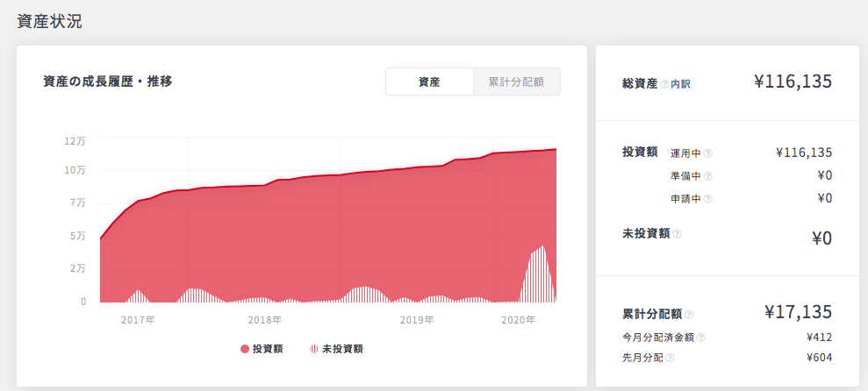
Task: Click help icon next to 先月分配
Action: click(x=670, y=358)
